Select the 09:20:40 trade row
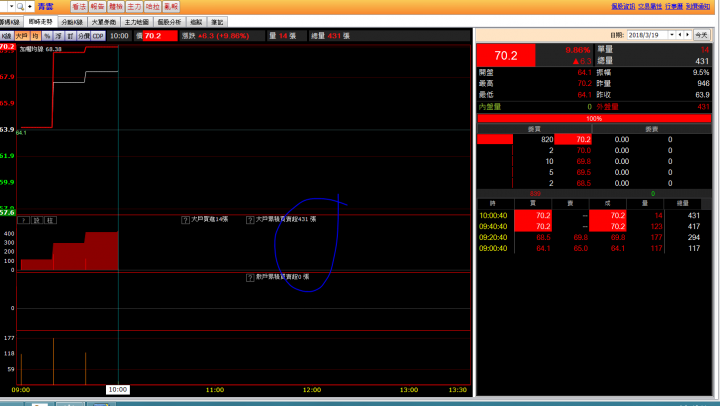The width and height of the screenshot is (720, 406). (594, 237)
